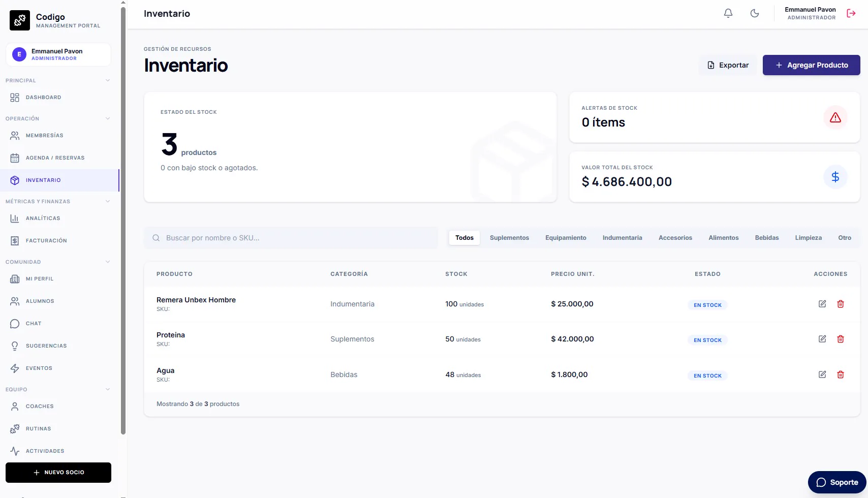Open Rutinas in sidebar
868x498 pixels.
pos(59,429)
